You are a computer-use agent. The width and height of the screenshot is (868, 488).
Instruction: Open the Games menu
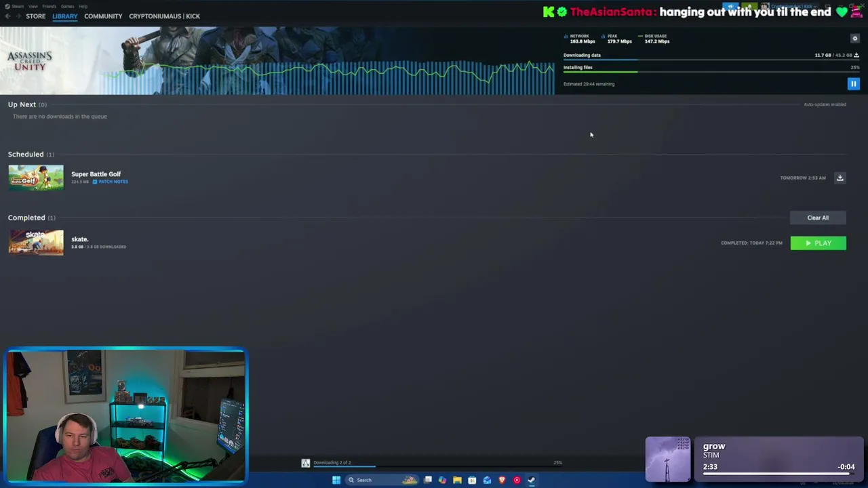coord(67,6)
